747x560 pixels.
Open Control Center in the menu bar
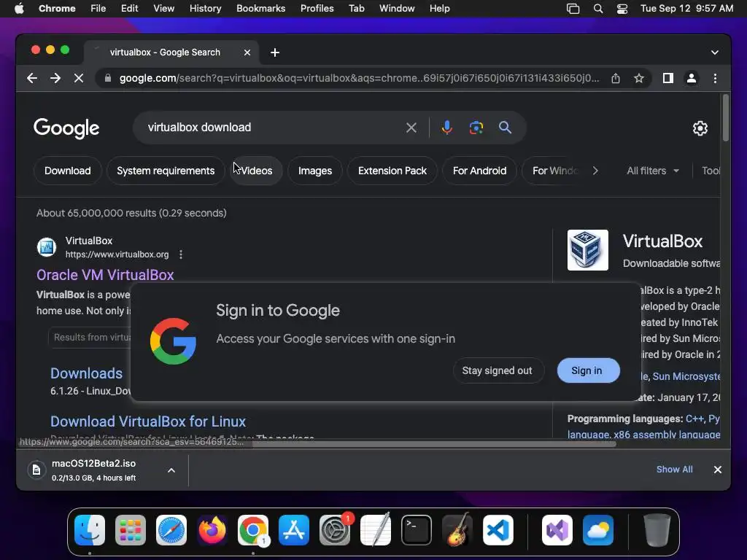pos(622,9)
